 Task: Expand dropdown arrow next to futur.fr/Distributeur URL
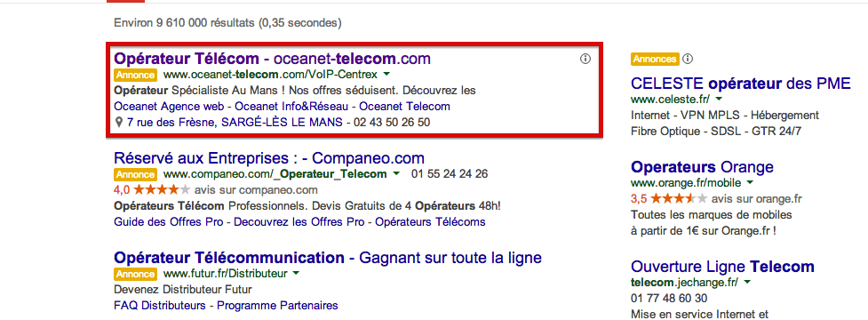click(x=296, y=274)
